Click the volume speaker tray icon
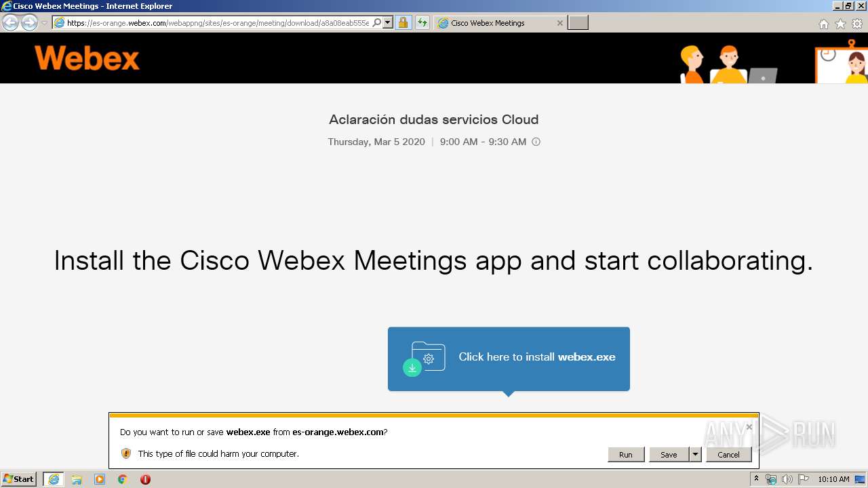This screenshot has width=868, height=488. click(x=787, y=479)
